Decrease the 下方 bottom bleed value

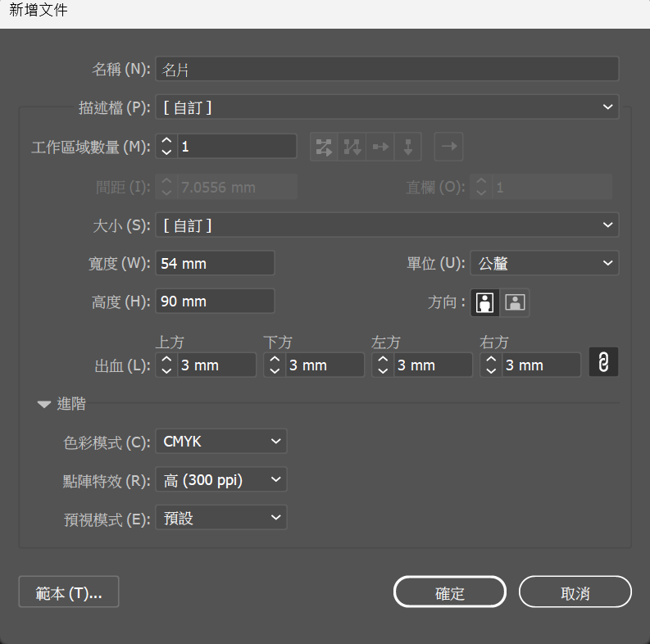pyautogui.click(x=275, y=370)
